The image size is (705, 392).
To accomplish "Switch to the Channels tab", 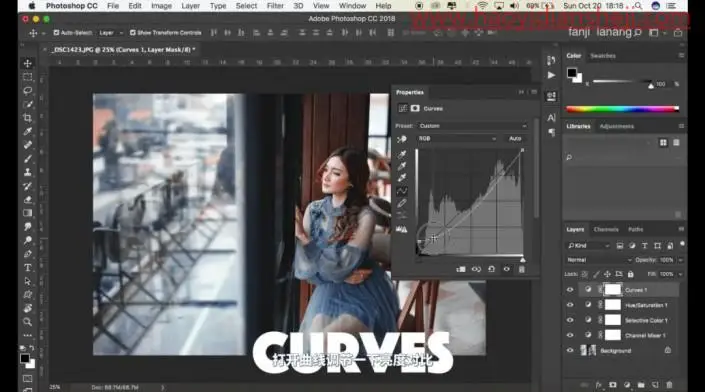I will pos(606,229).
